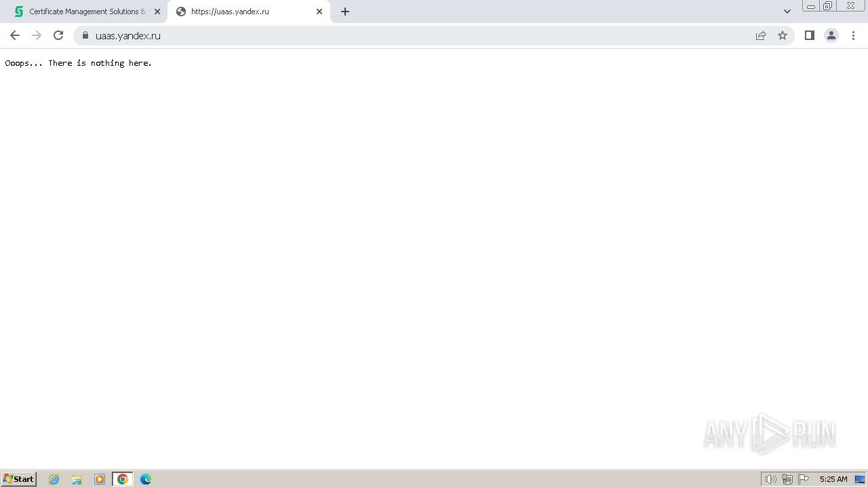Open the Action Center flag icon
The width and height of the screenshot is (868, 488).
(804, 479)
